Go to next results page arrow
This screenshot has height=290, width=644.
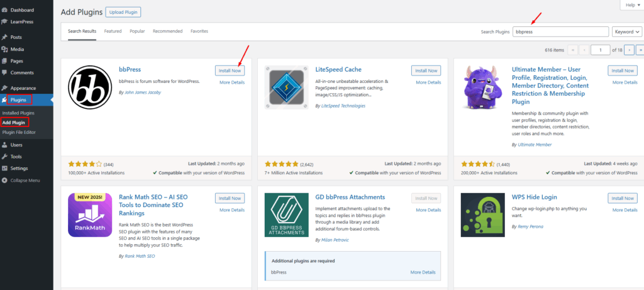[x=629, y=50]
